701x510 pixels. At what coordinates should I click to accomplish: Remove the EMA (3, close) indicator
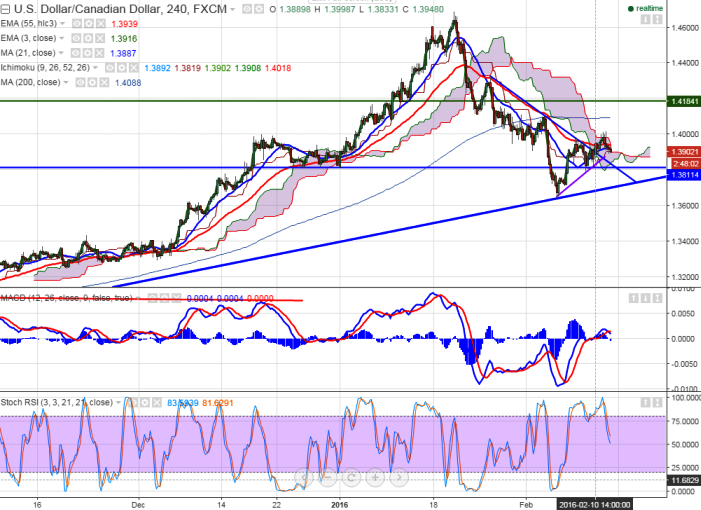100,38
